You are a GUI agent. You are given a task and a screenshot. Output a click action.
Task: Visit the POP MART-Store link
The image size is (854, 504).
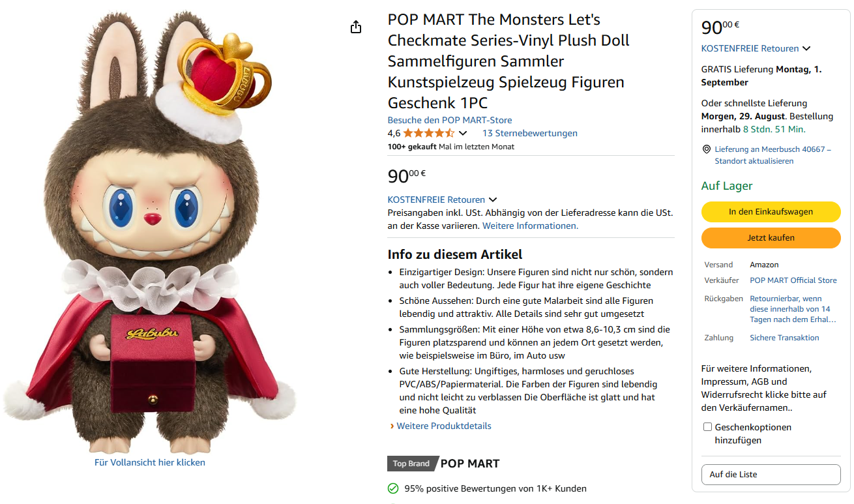click(450, 120)
